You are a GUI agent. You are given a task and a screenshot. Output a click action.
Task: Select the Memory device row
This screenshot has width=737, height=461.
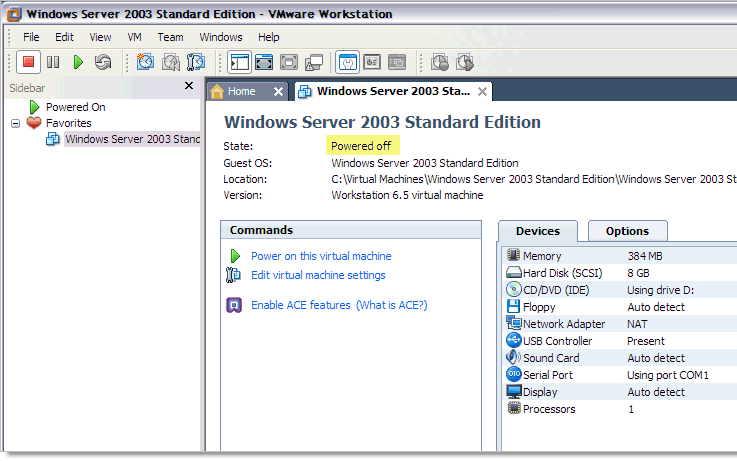[x=619, y=256]
